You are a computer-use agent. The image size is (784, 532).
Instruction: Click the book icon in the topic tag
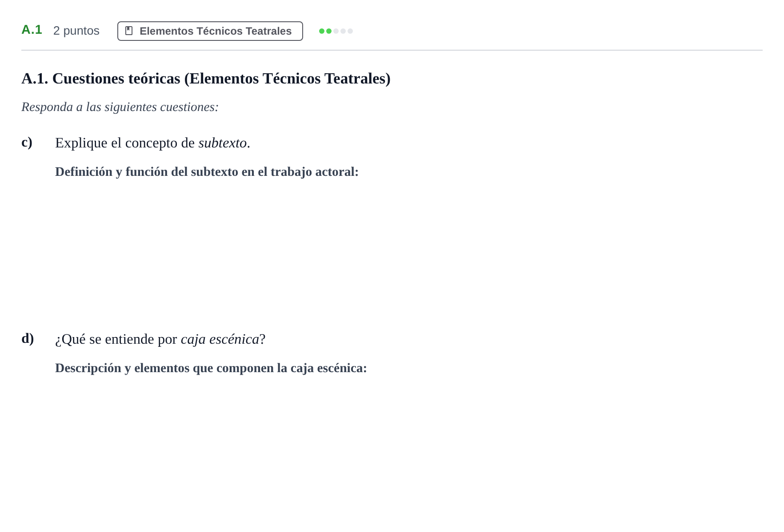coord(129,31)
